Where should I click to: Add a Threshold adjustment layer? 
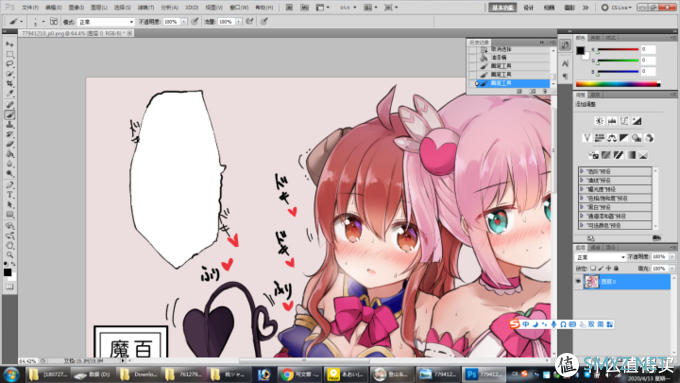618,155
